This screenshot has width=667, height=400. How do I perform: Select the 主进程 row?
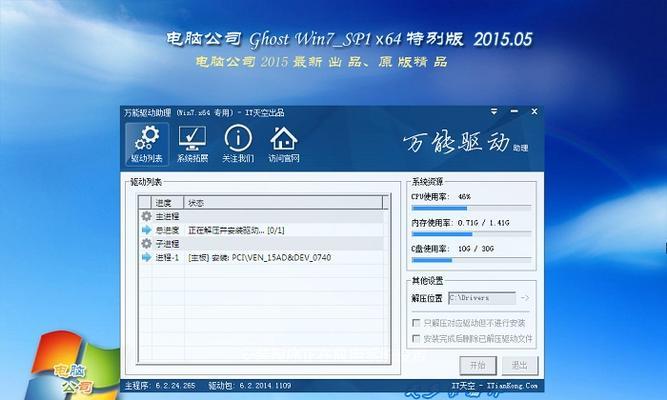click(x=261, y=216)
